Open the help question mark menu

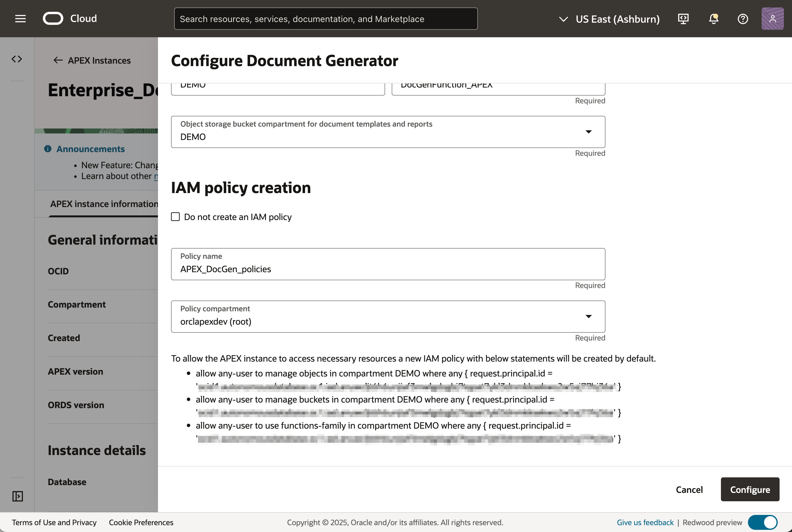click(743, 19)
